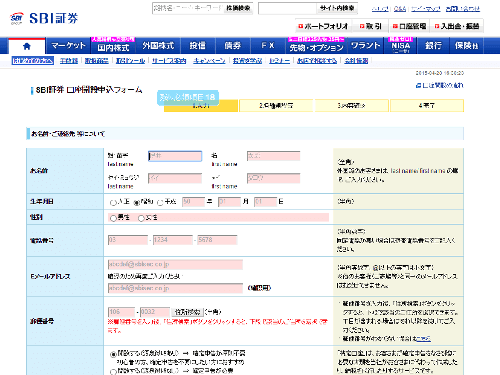Click the 株価検索 search button
This screenshot has width=500, height=375.
[238, 8]
